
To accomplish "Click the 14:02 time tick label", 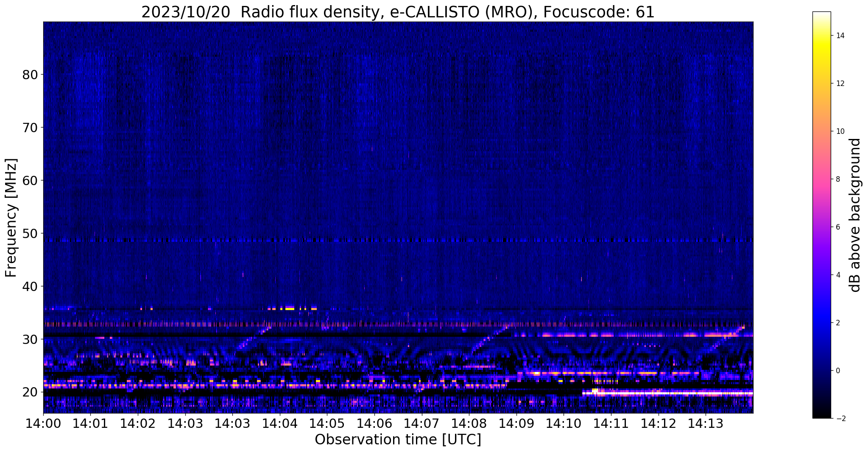I will point(138,423).
